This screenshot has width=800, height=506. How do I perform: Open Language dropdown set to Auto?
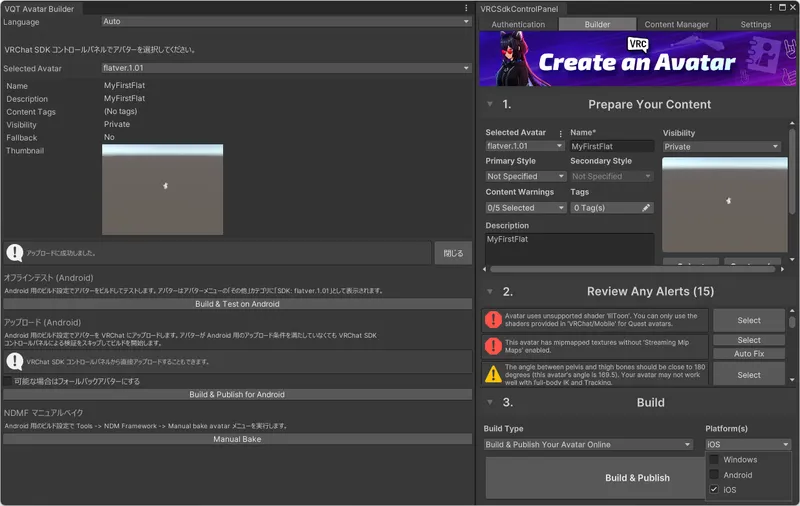(286, 21)
